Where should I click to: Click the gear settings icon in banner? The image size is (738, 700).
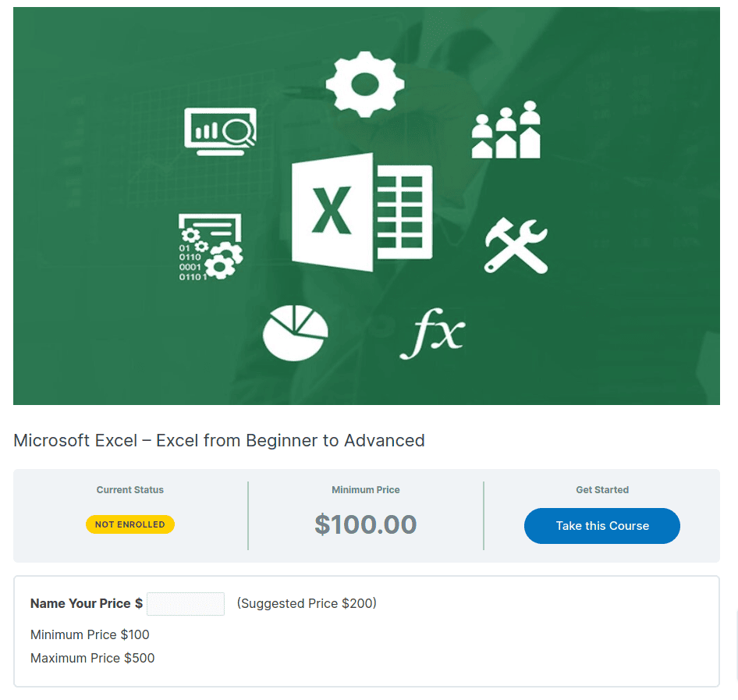coord(365,84)
